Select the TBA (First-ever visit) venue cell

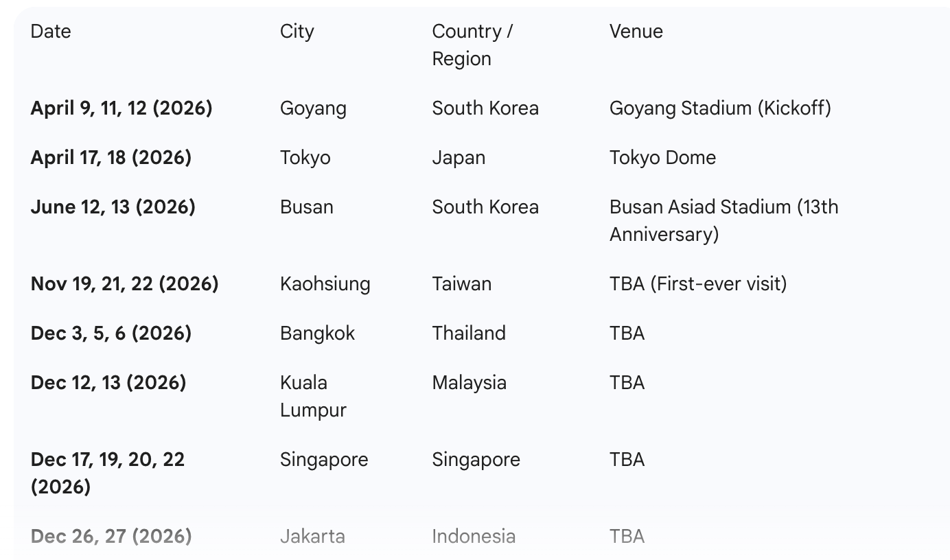(x=697, y=284)
